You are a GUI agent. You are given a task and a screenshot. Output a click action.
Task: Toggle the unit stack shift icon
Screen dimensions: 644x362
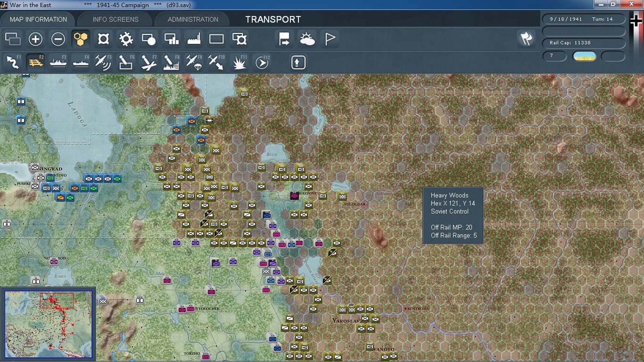pyautogui.click(x=13, y=39)
